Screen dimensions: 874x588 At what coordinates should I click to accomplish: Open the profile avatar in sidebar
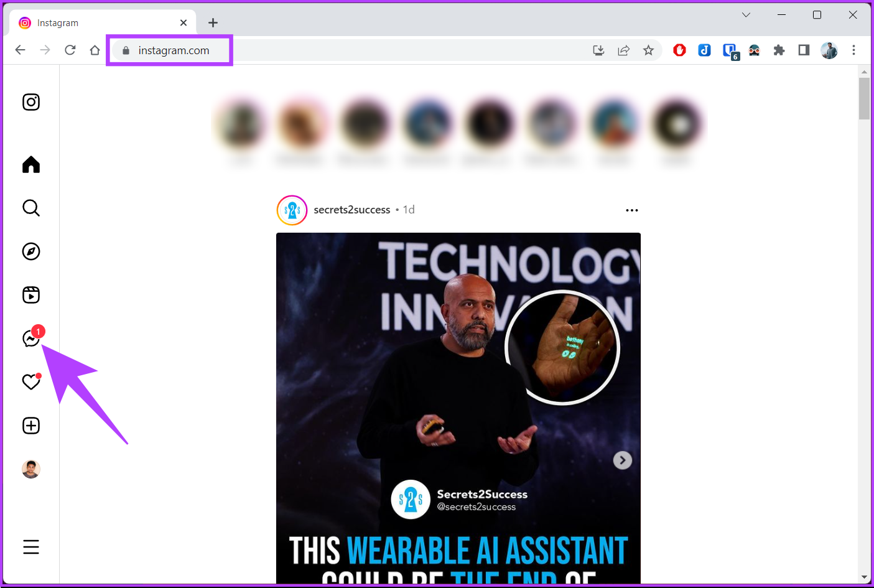click(x=31, y=469)
